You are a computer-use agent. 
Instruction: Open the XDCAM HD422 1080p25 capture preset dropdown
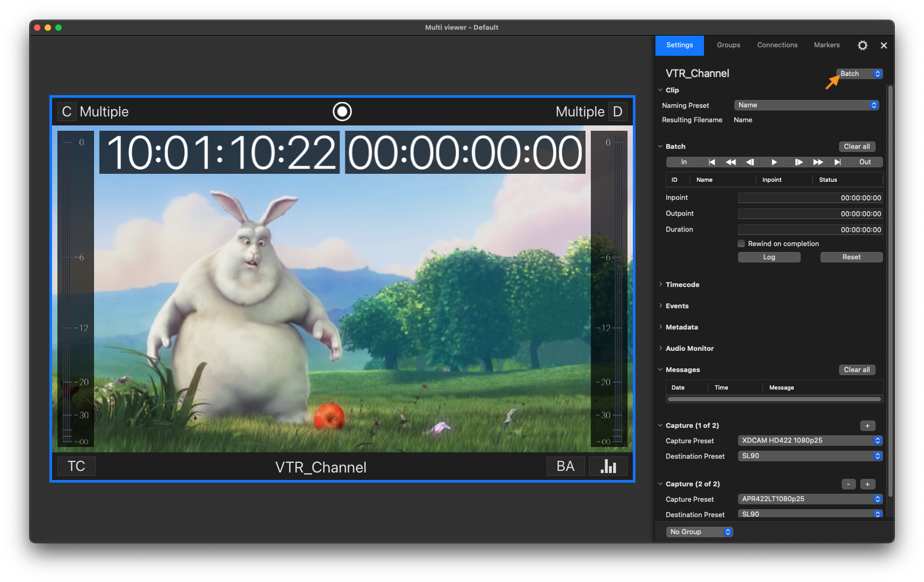coord(810,441)
